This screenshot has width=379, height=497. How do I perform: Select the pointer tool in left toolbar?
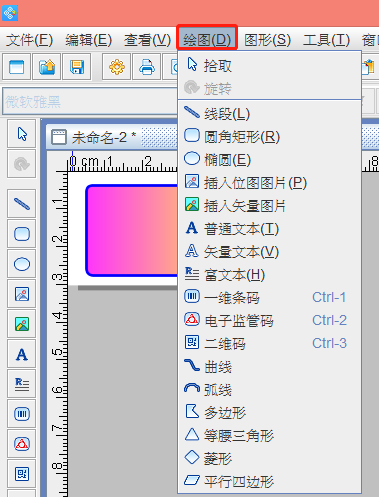click(22, 134)
